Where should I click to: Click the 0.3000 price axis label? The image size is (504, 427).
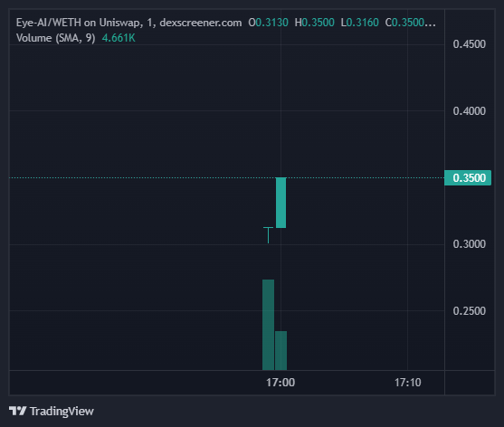click(469, 244)
